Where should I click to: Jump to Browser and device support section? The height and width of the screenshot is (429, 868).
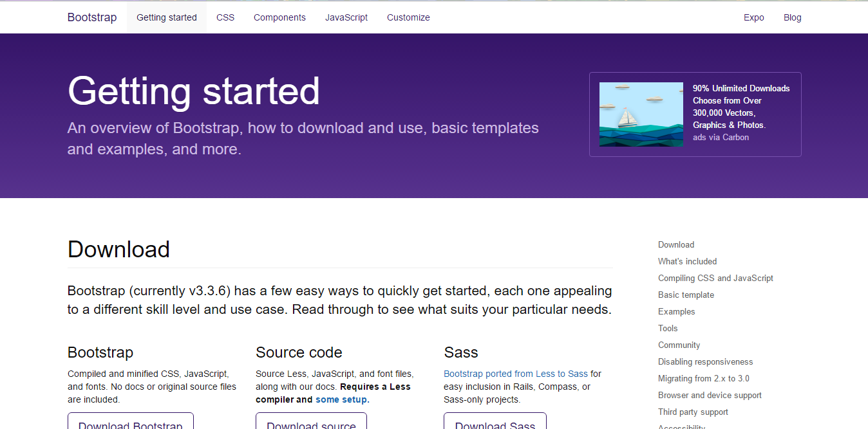710,395
